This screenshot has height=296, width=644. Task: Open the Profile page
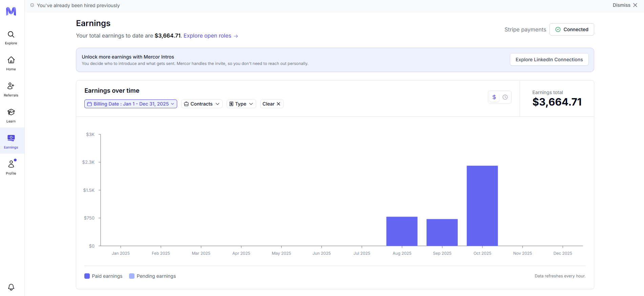(x=11, y=167)
